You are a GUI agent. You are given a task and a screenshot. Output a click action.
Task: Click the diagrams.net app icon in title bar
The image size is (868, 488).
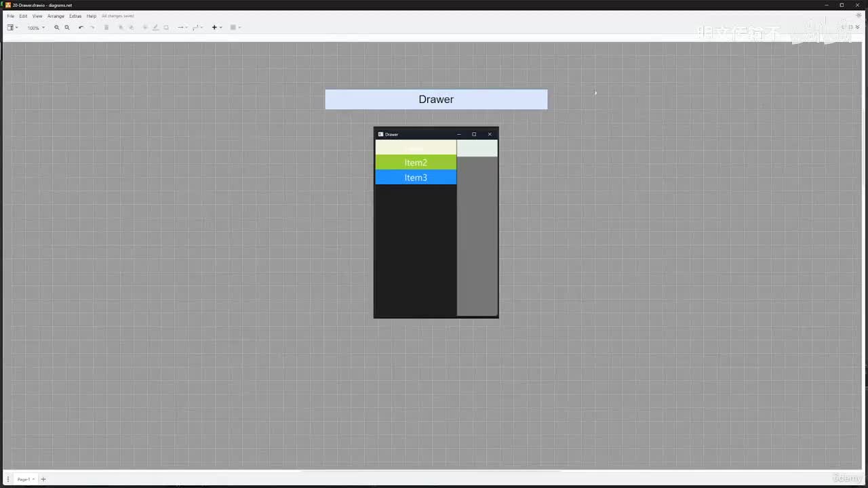tap(8, 5)
